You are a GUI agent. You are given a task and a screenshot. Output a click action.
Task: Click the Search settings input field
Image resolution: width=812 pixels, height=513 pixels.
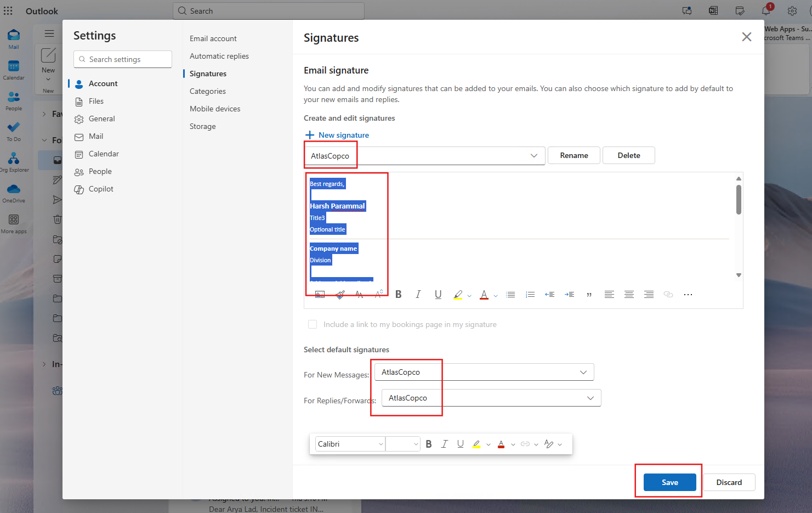pos(123,59)
